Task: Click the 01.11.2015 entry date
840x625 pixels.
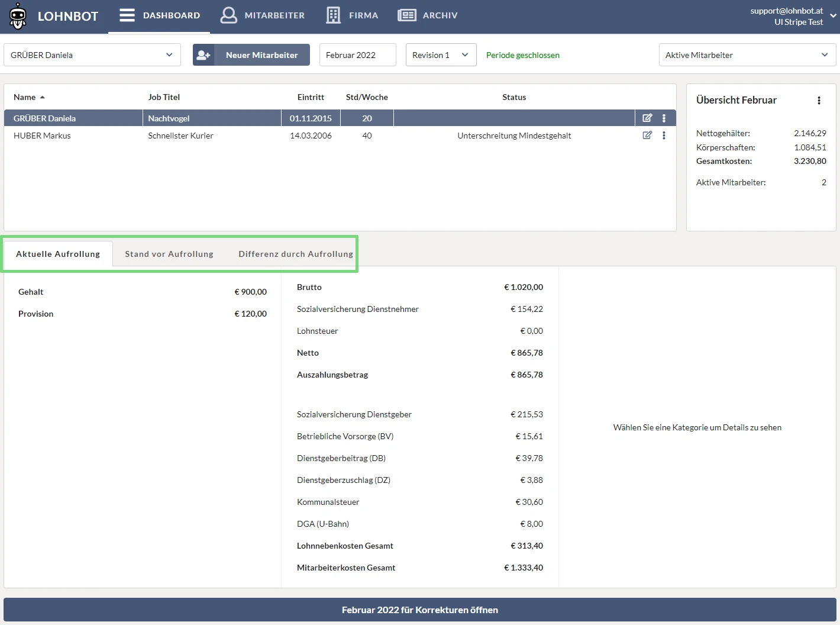Action: (311, 118)
